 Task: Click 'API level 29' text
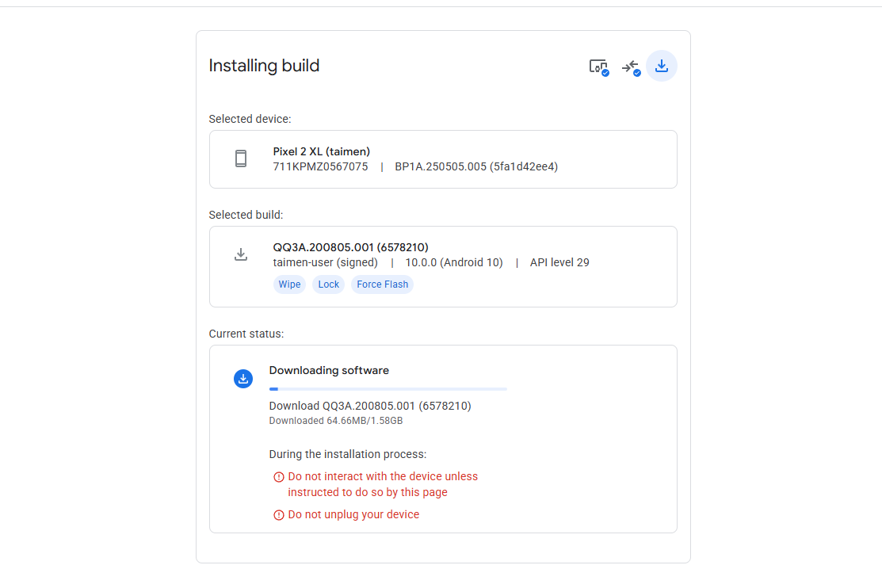pyautogui.click(x=559, y=262)
